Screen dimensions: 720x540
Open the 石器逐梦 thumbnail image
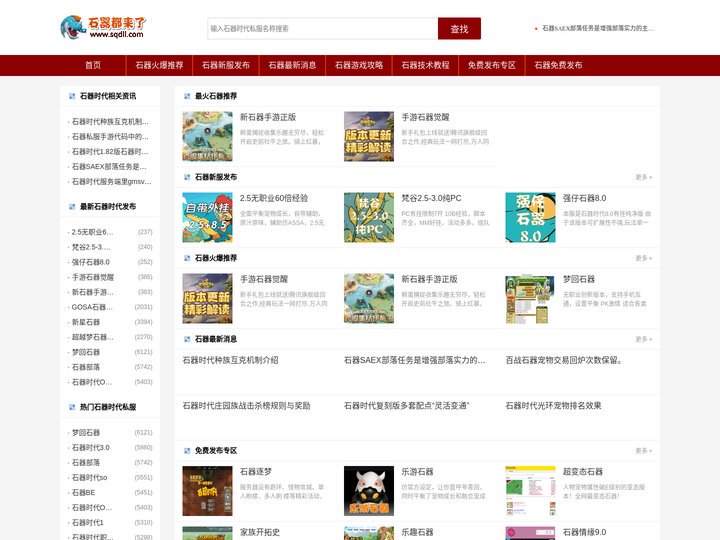point(207,491)
